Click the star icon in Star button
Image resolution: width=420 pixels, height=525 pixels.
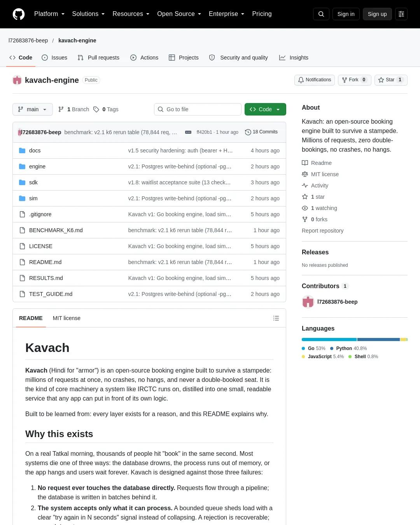click(x=381, y=80)
